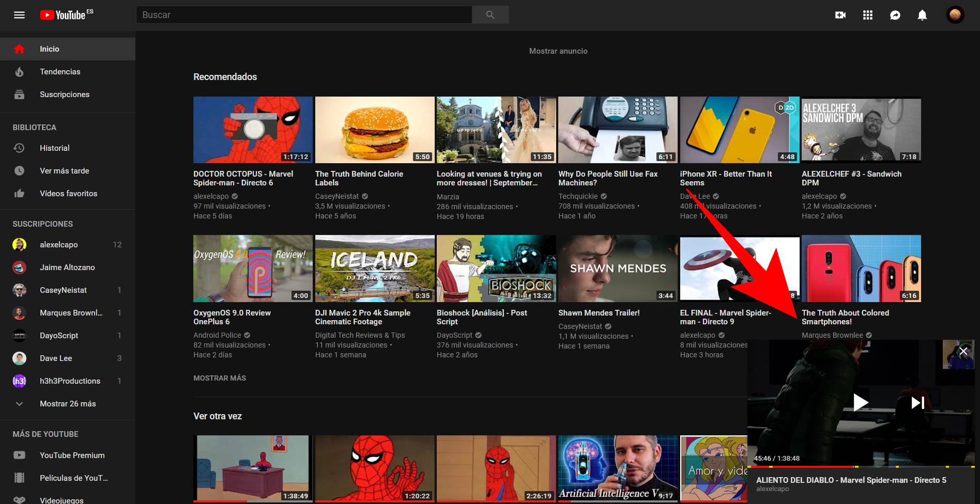Skip to next video in miniplayer
This screenshot has height=504, width=980.
point(917,402)
